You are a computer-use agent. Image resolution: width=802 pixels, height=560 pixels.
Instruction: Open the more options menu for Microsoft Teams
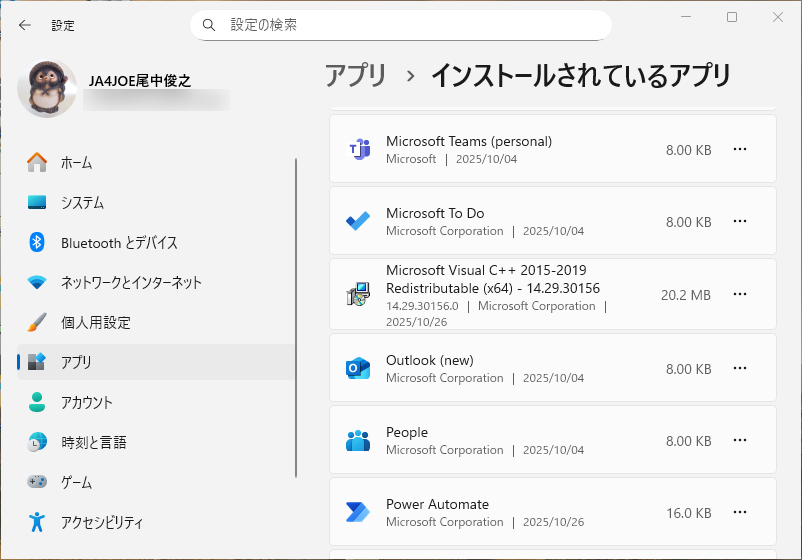740,150
